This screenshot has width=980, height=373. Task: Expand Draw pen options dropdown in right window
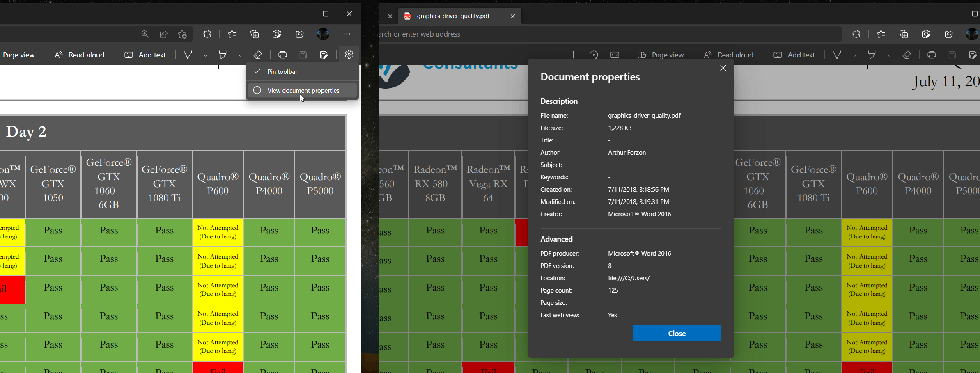(x=854, y=55)
